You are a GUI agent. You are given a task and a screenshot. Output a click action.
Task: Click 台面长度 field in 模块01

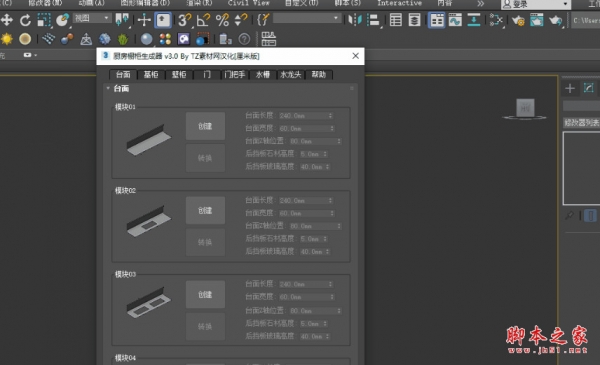click(x=305, y=116)
